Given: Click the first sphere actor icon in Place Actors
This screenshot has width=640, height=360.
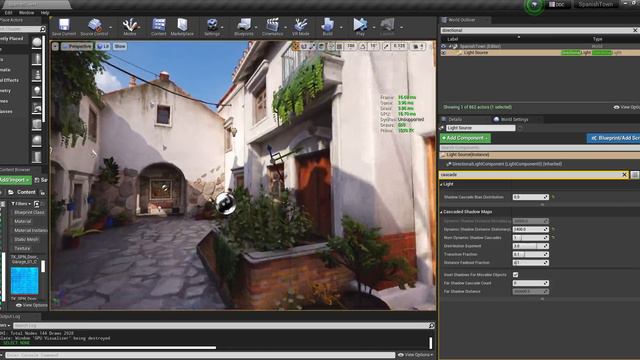Looking at the screenshot, I should pyautogui.click(x=37, y=42).
